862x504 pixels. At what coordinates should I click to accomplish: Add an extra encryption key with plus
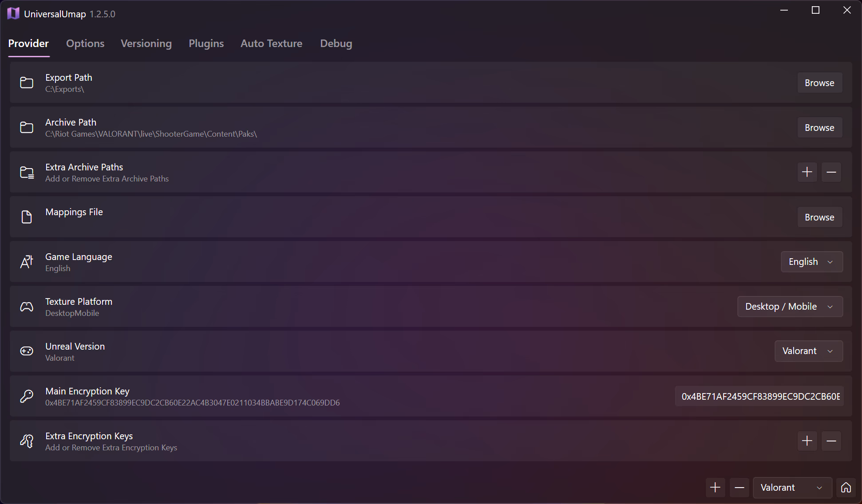(807, 441)
